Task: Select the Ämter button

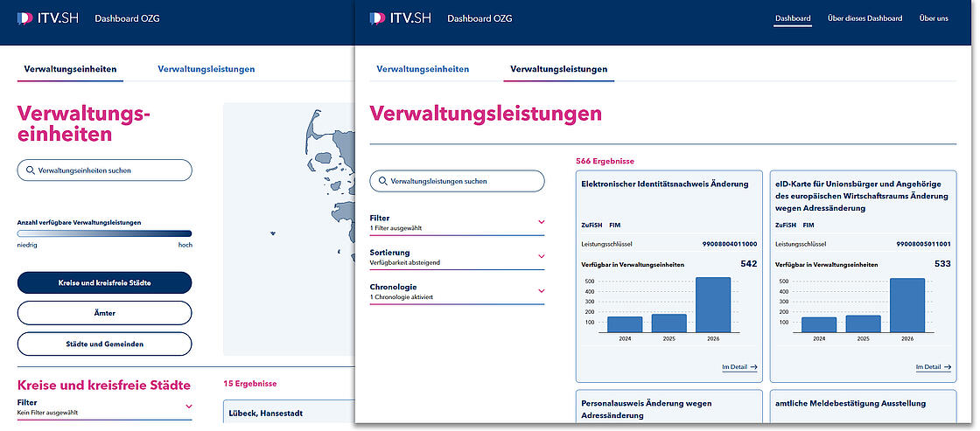Action: (x=104, y=313)
